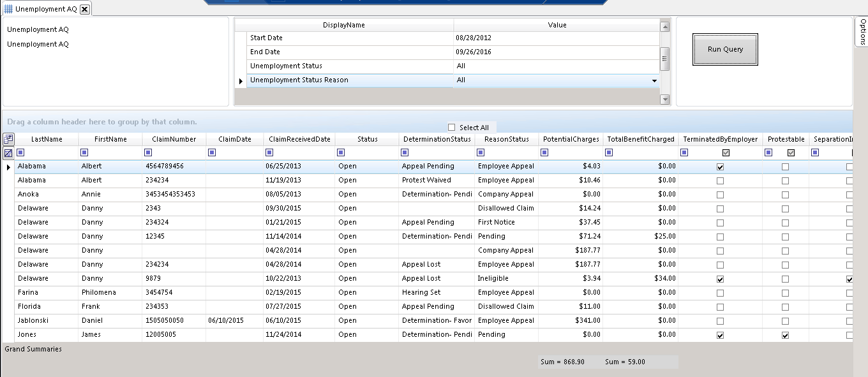The image size is (868, 377).
Task: Open the Status column filter operator icon
Action: (341, 152)
